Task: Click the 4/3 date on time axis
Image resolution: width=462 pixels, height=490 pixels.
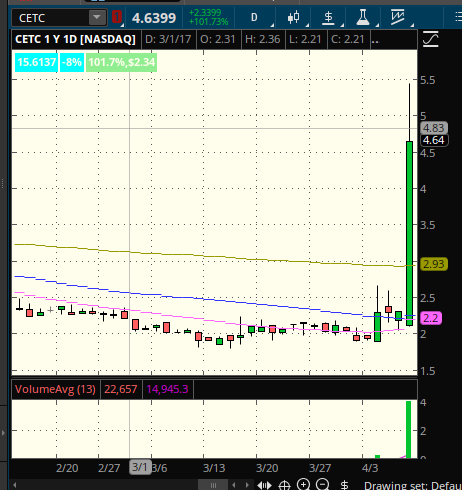Action: 370,468
